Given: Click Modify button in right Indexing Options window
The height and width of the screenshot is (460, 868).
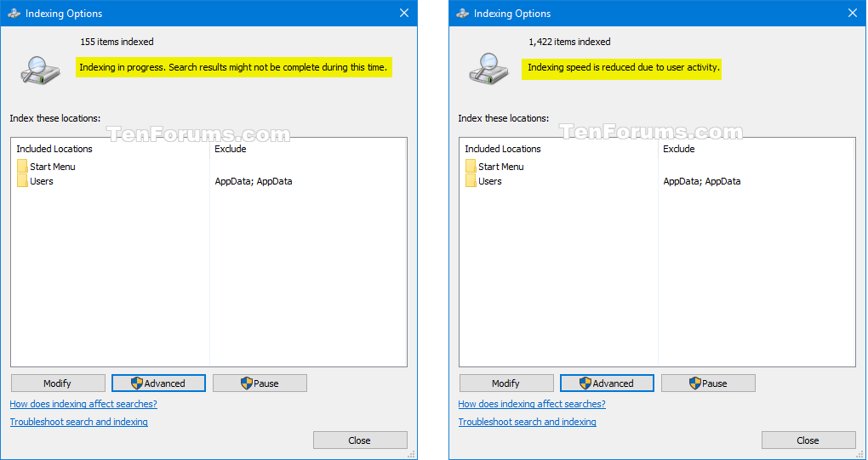Looking at the screenshot, I should [506, 383].
